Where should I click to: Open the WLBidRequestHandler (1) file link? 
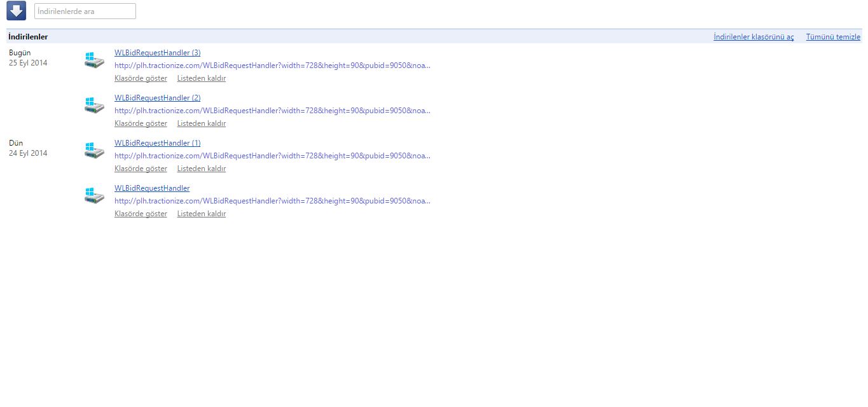tap(157, 143)
